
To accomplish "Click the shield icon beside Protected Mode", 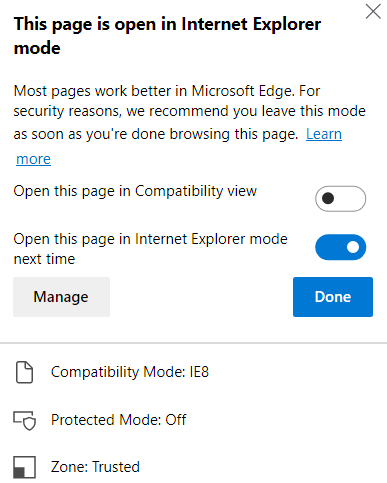I will click(24, 421).
